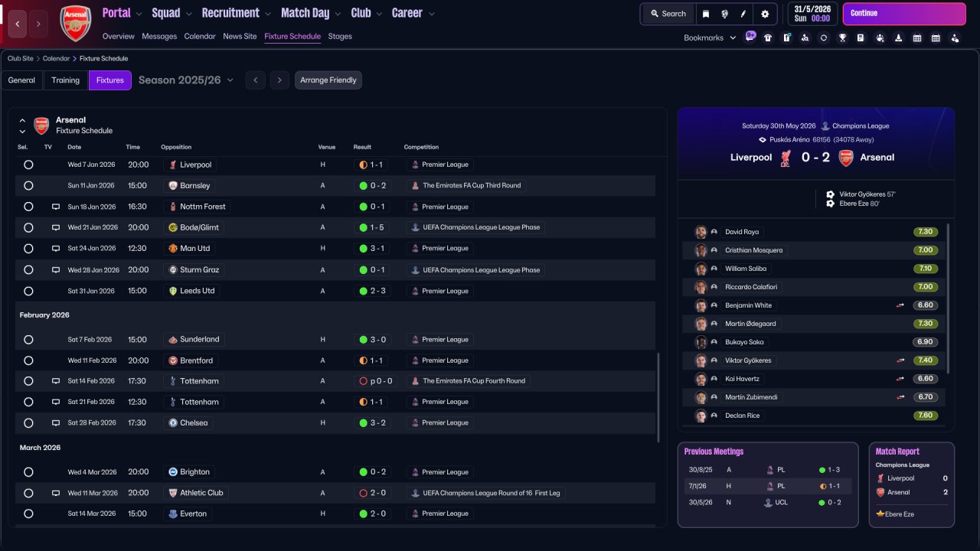This screenshot has width=980, height=551.
Task: Click the up chevron beside the Arsenal heading
Action: click(x=22, y=120)
